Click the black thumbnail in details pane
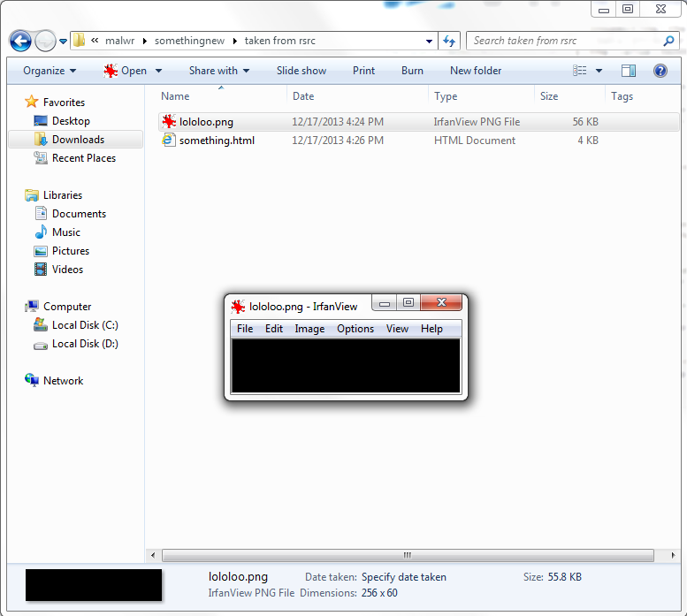Screen dimensions: 687x616 click(94, 585)
